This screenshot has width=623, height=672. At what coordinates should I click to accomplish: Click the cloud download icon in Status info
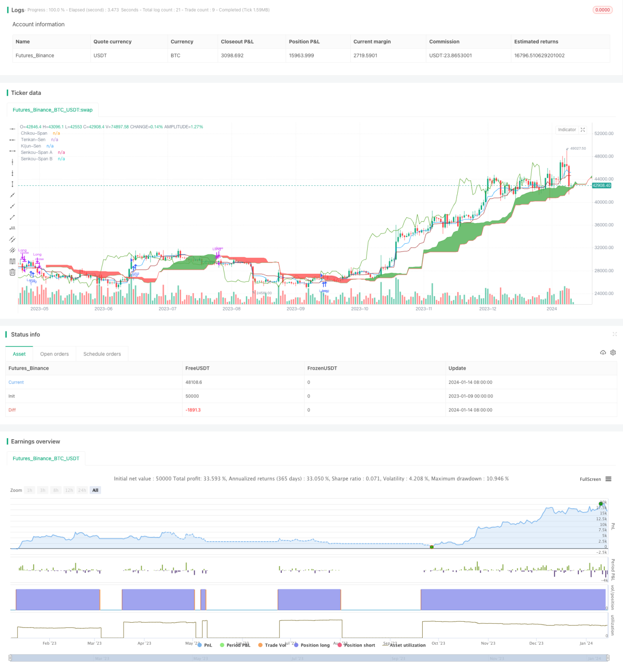click(x=603, y=353)
